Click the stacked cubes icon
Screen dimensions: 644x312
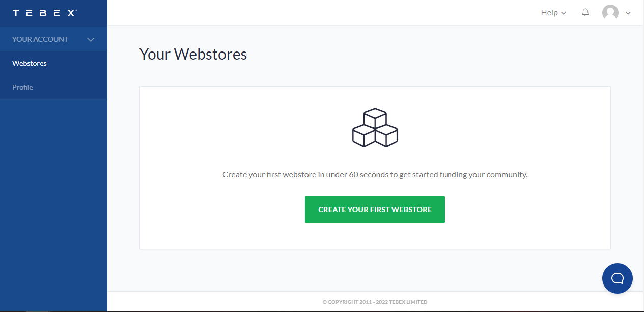tap(375, 128)
